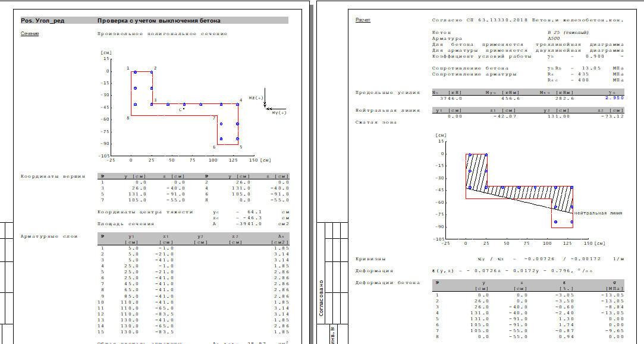Click center of gravity point C in left diagram

point(181,109)
